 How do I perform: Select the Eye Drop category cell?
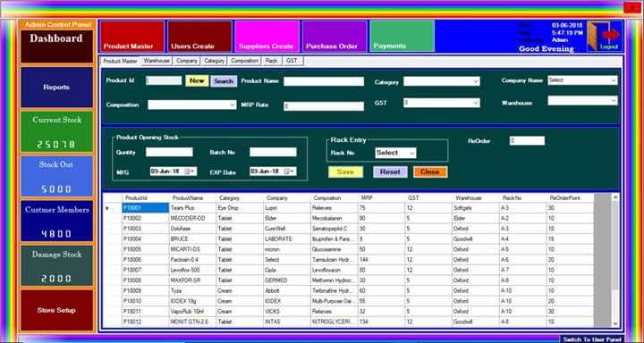(x=240, y=208)
